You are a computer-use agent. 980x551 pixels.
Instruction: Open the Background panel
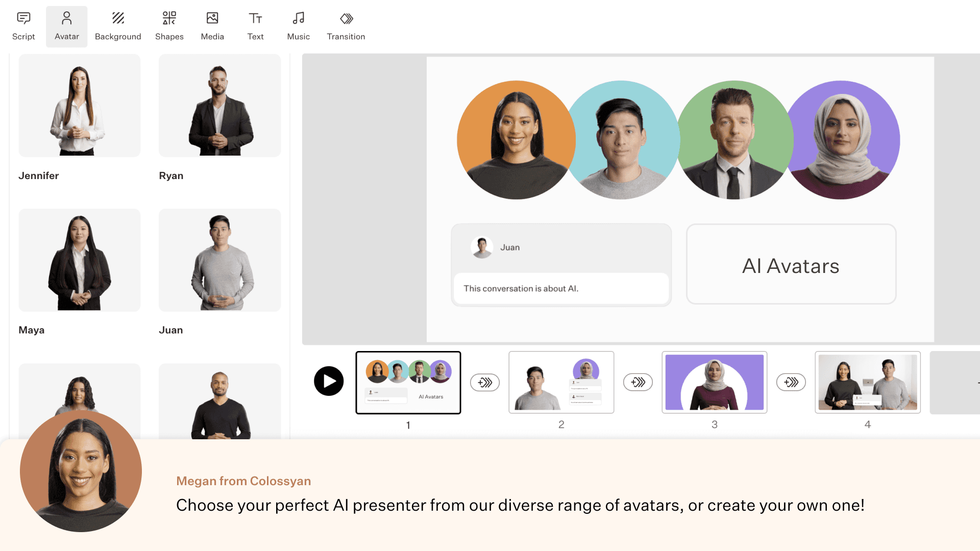pos(118,26)
